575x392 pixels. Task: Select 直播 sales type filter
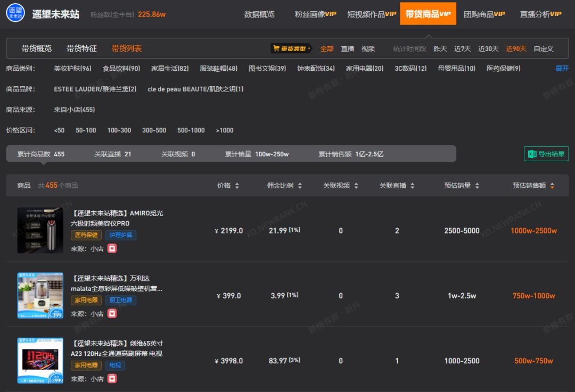click(x=347, y=49)
